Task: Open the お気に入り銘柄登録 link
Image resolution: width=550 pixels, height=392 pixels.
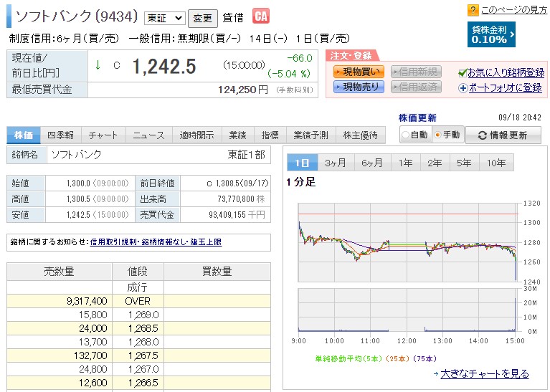Action: [506, 73]
